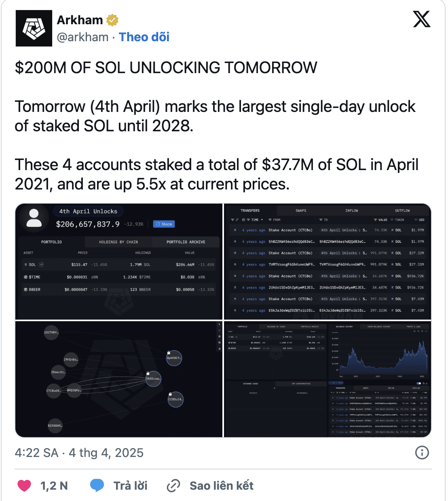Fit graph to screen with the expand icon
Screen dimensions: 448x501
pyautogui.click(x=220, y=330)
